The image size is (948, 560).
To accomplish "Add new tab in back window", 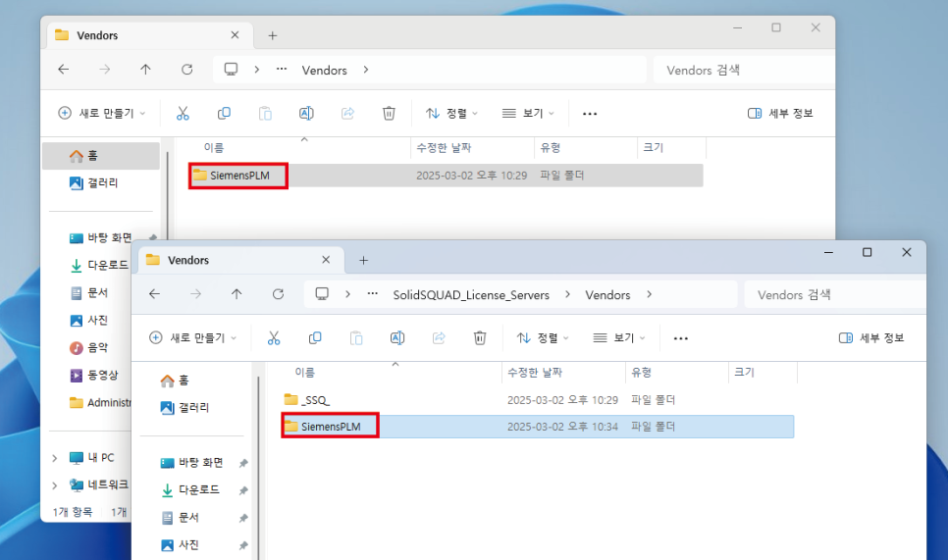I will click(x=273, y=35).
